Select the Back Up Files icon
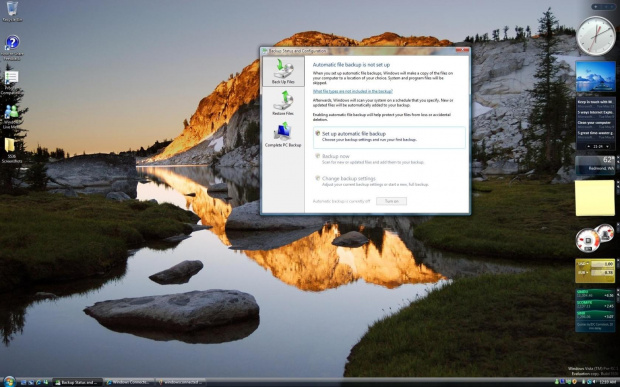Screen dimensions: 620x387 [283, 71]
